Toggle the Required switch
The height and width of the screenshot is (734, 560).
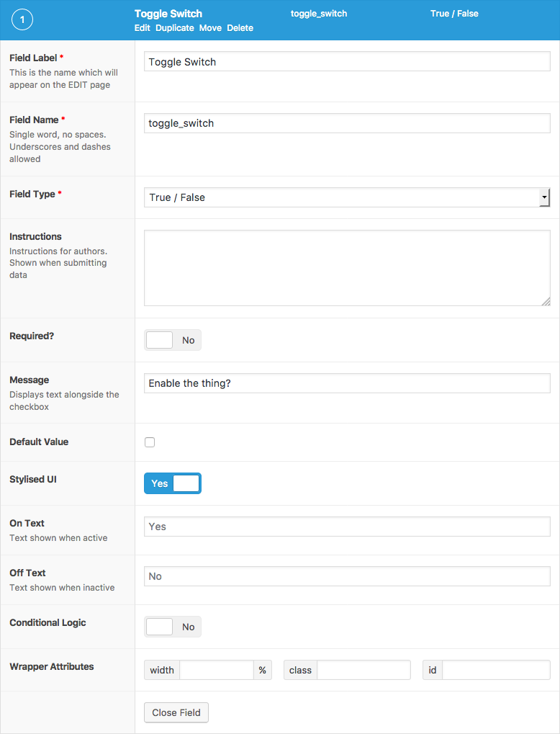[173, 340]
